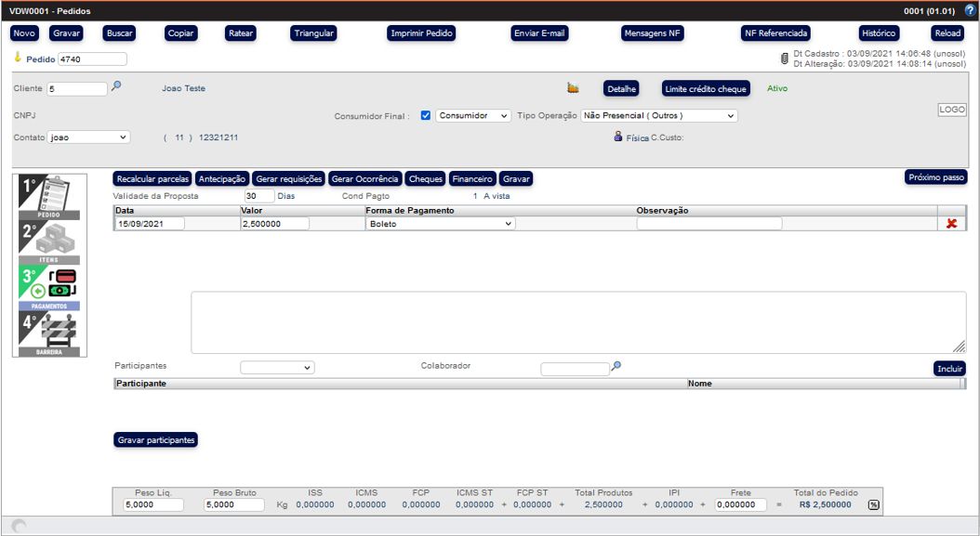Click the Recalcular parcelas button
This screenshot has width=980, height=536.
[152, 178]
